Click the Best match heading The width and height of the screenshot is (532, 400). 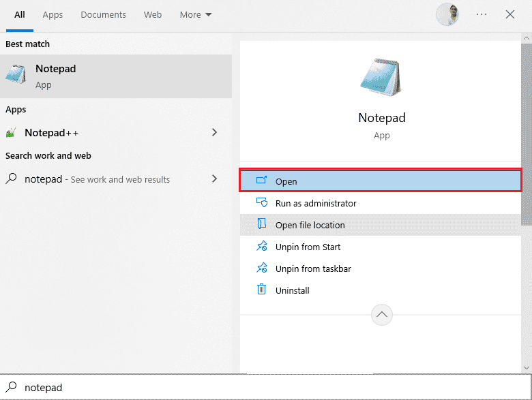pos(27,44)
